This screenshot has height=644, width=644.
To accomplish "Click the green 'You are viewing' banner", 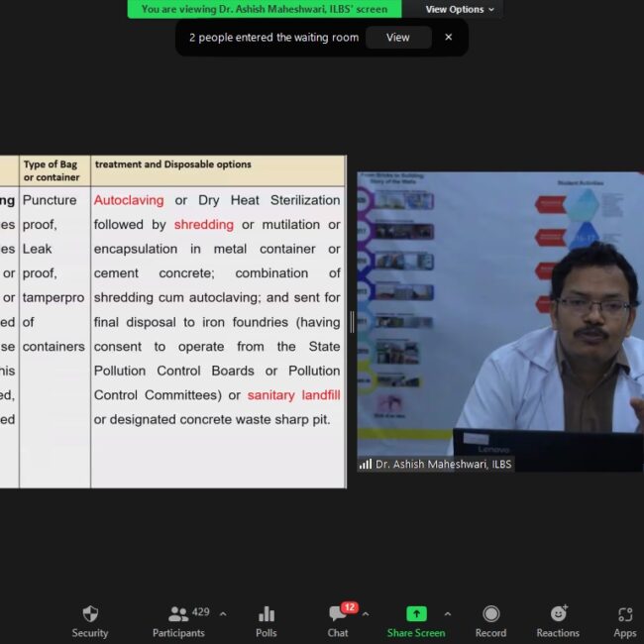I will 264,9.
